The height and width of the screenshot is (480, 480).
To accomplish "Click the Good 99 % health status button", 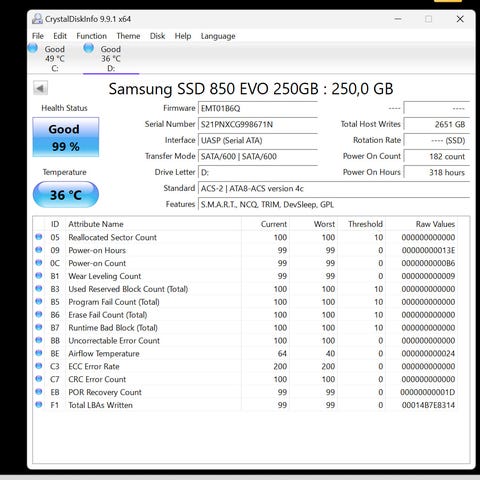I will pos(66,137).
